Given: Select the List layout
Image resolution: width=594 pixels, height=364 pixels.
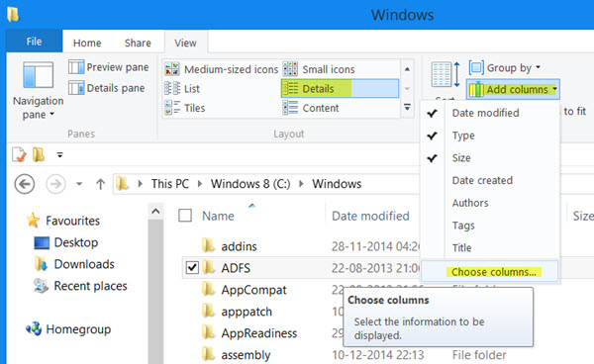Looking at the screenshot, I should point(182,89).
